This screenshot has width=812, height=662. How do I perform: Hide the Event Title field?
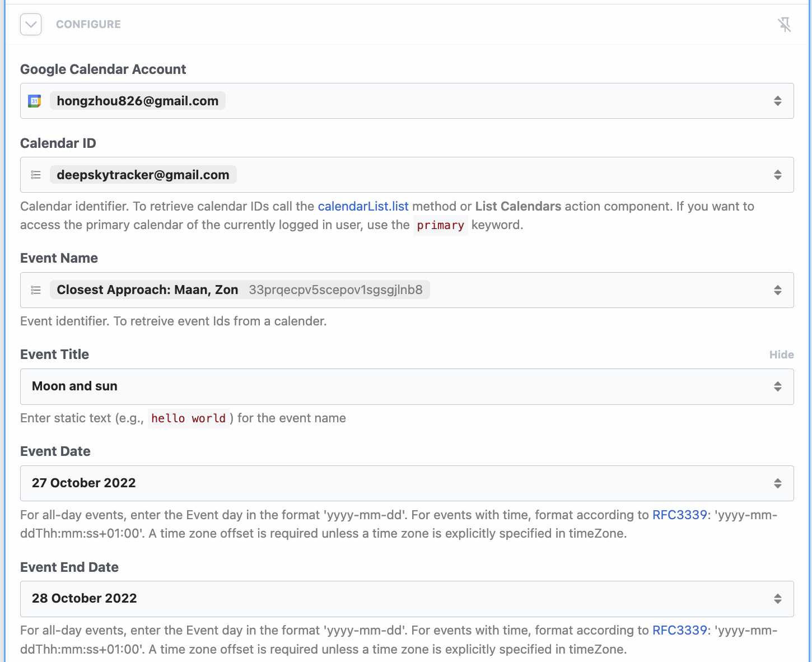(x=782, y=355)
